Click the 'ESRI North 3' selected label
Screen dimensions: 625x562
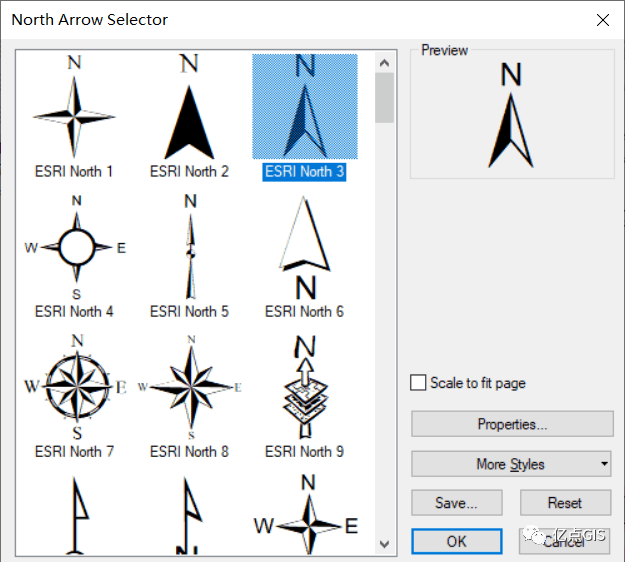pyautogui.click(x=304, y=172)
